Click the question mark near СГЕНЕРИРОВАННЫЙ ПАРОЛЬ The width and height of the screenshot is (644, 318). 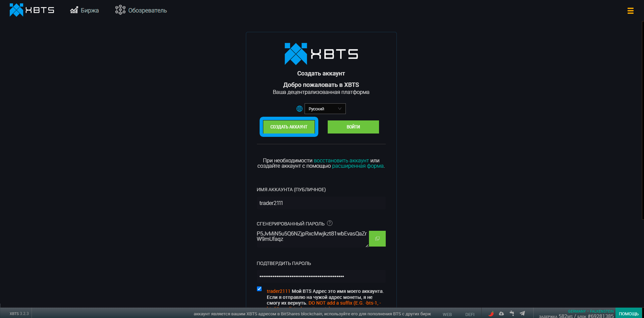(330, 223)
